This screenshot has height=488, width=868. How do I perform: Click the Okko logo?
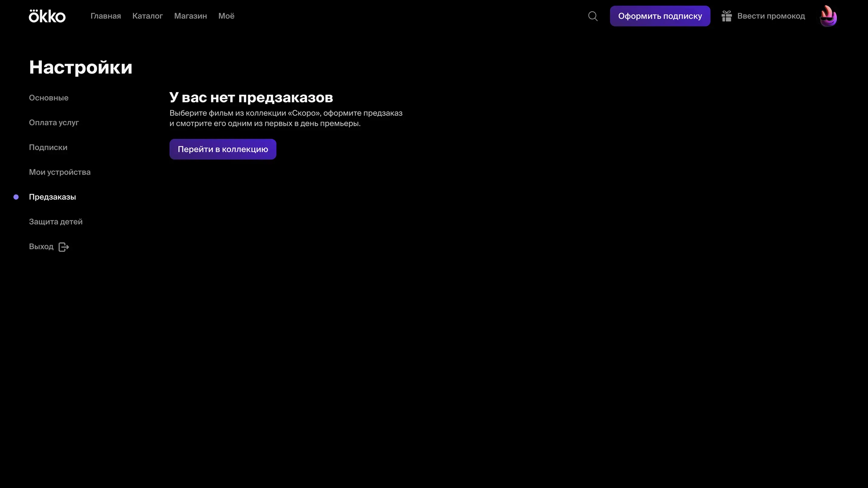pos(47,16)
